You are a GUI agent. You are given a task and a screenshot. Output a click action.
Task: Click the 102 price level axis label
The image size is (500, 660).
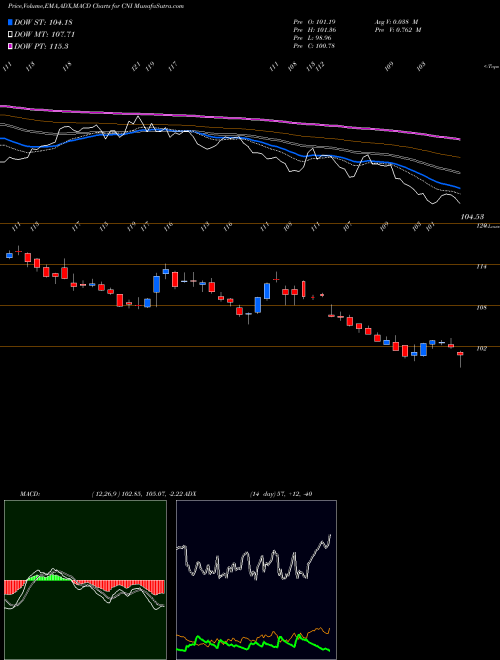(481, 349)
